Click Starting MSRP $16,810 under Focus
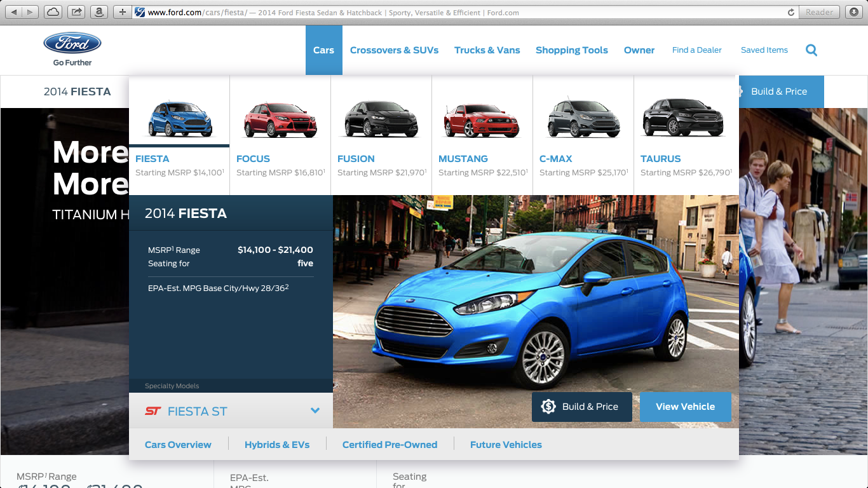868x488 pixels. pos(280,173)
